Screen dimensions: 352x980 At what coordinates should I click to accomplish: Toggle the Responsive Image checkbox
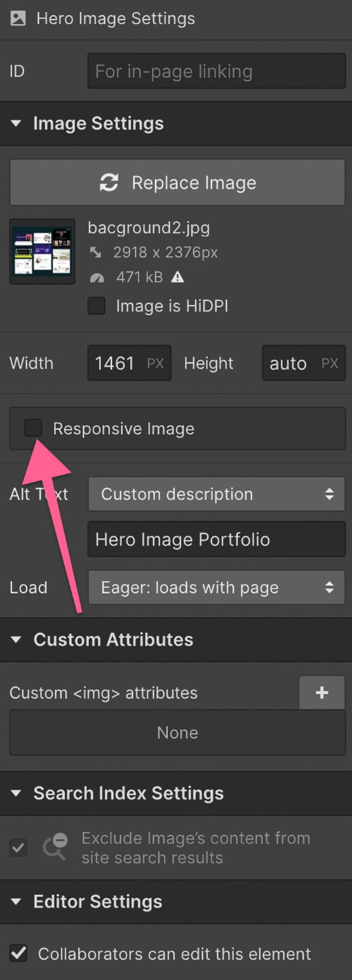(x=33, y=428)
